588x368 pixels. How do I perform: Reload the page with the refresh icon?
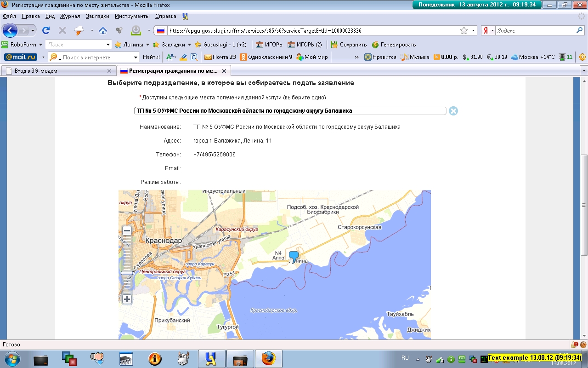[x=46, y=31]
